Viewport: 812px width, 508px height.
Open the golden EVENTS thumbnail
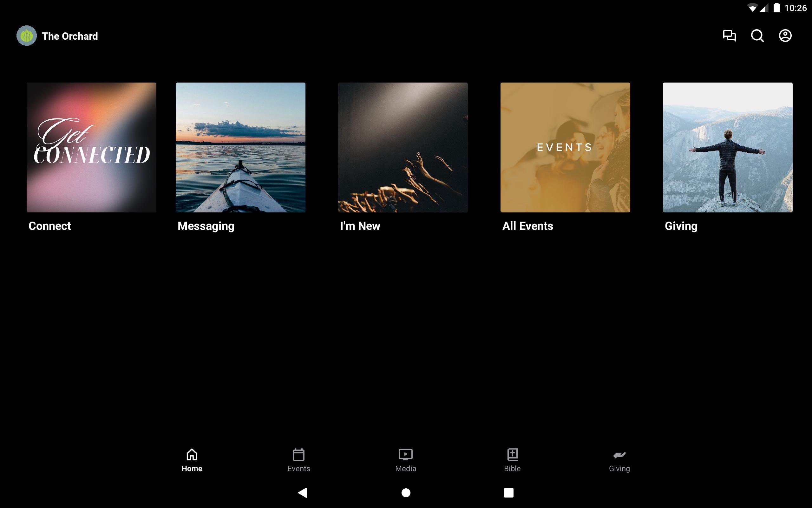point(565,148)
